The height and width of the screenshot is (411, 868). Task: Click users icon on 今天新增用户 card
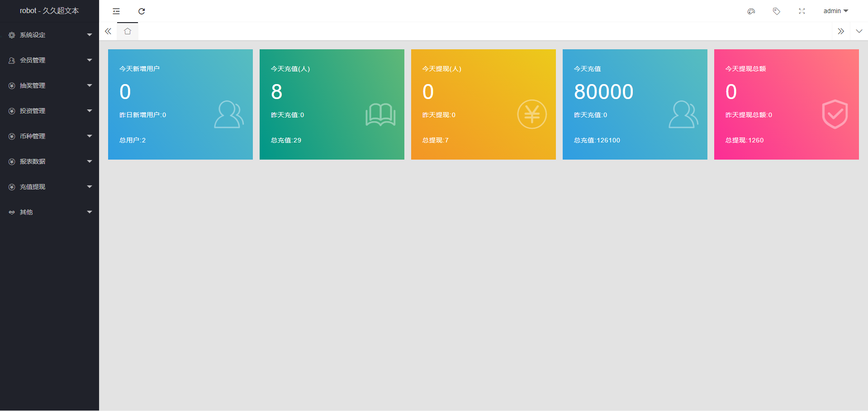point(229,114)
